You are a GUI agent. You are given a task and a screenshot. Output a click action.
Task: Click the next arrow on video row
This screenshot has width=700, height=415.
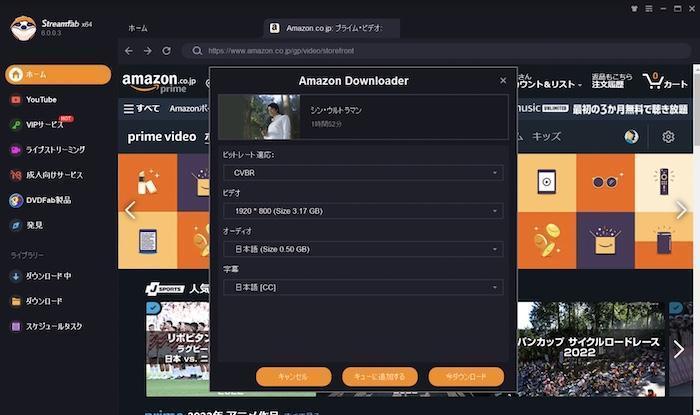[679, 349]
